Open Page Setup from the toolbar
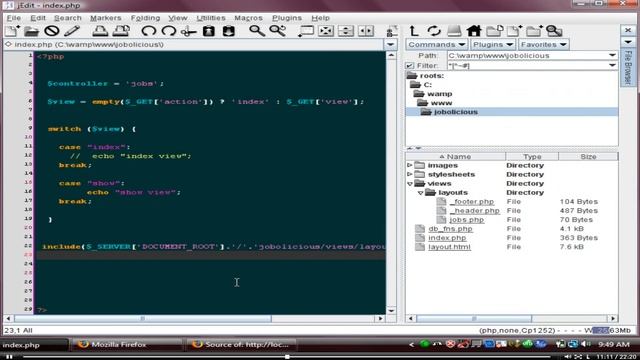The width and height of the screenshot is (640, 360). (x=121, y=31)
